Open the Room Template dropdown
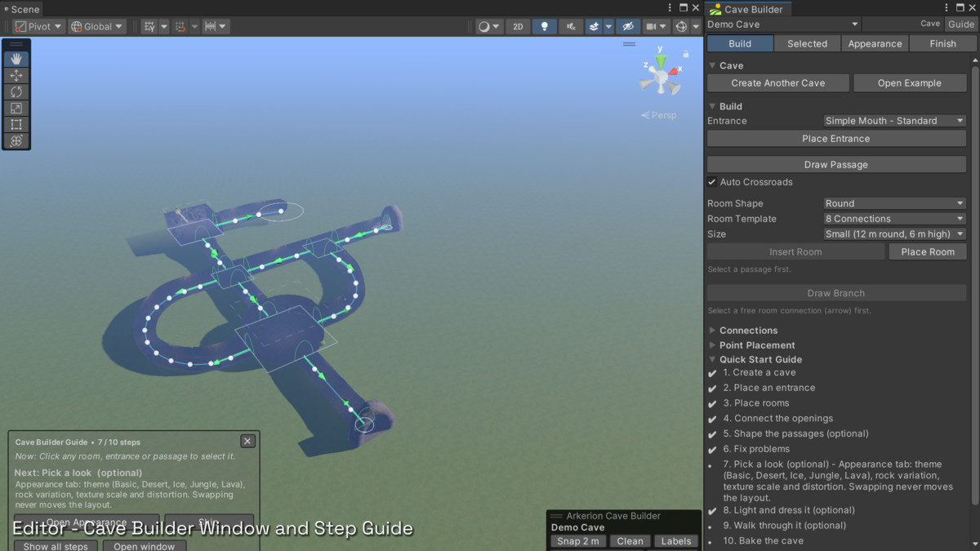This screenshot has height=551, width=980. [894, 219]
